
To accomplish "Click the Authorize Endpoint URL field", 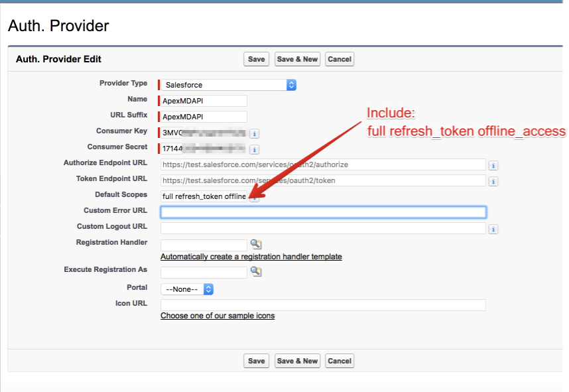I will pyautogui.click(x=323, y=164).
